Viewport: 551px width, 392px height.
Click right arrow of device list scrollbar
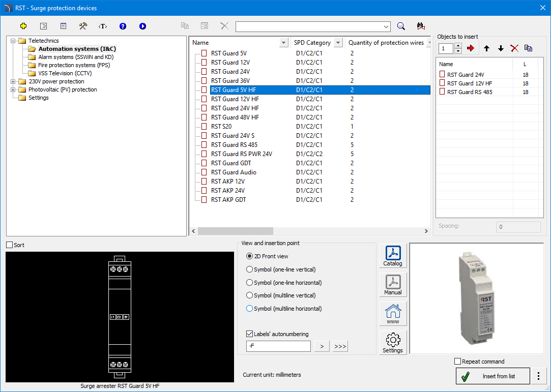[426, 231]
